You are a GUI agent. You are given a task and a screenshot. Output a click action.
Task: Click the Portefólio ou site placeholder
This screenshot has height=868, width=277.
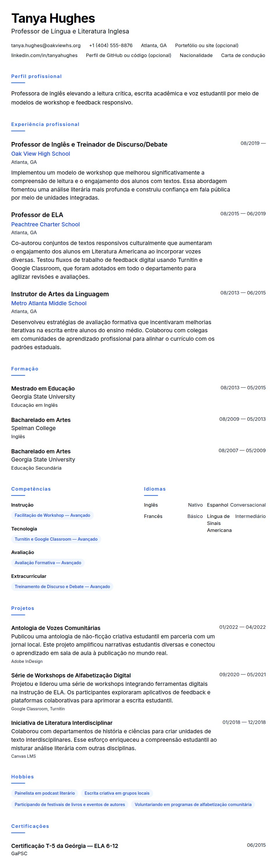207,45
